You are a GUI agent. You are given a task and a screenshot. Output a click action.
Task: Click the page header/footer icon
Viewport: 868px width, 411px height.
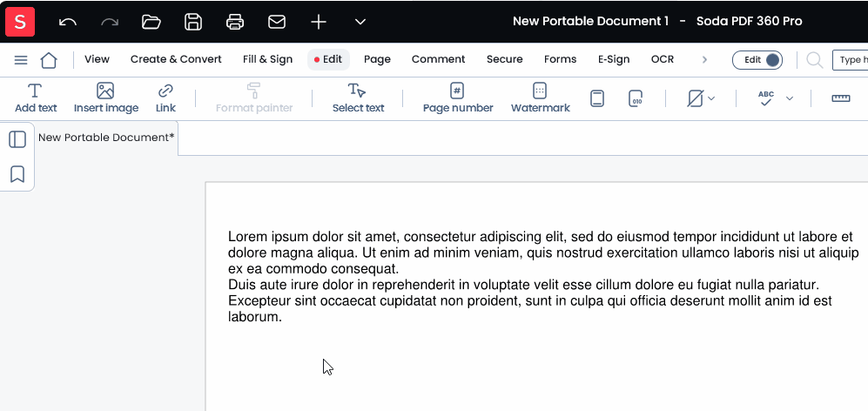pyautogui.click(x=596, y=98)
